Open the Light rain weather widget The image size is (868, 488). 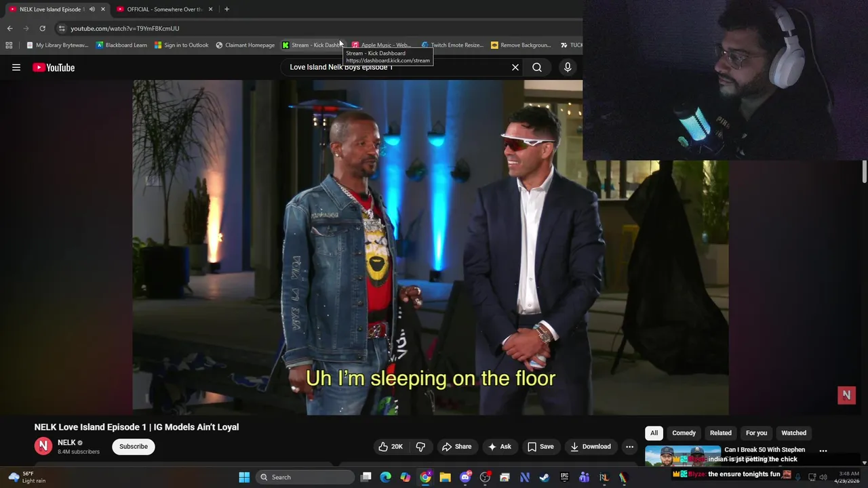pos(27,477)
